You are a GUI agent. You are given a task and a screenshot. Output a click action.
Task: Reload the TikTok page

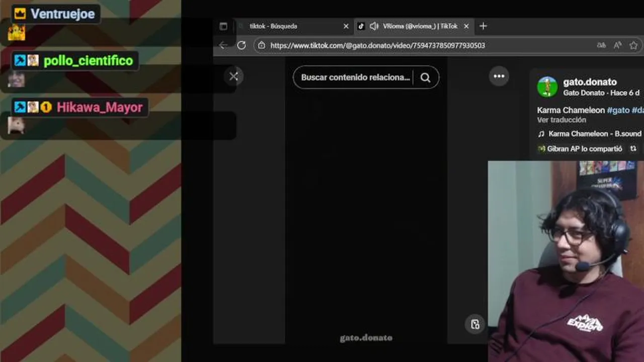pyautogui.click(x=242, y=45)
